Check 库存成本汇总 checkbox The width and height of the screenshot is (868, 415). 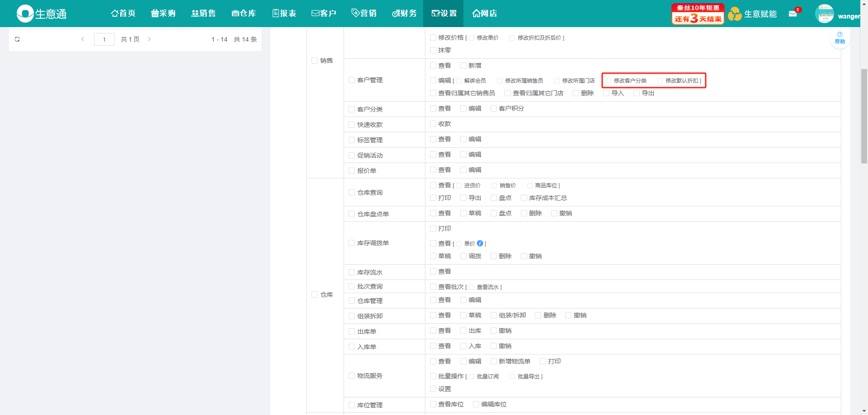click(x=524, y=198)
